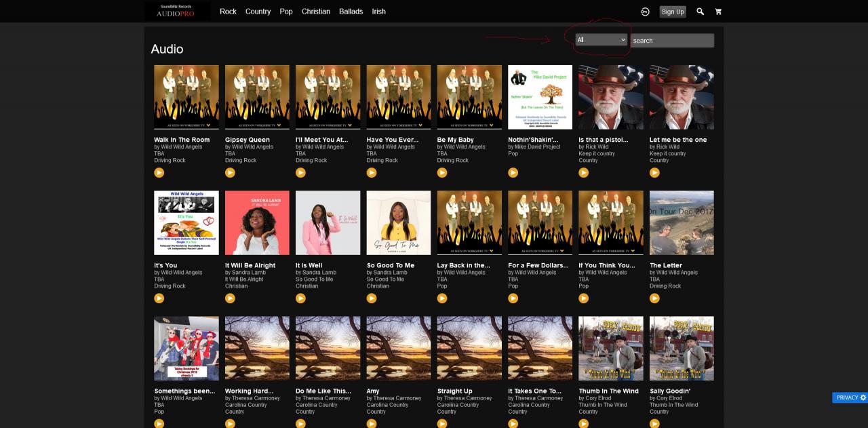Play It Will Be Alright by Sandra Lamb
The height and width of the screenshot is (428, 868).
coord(230,298)
